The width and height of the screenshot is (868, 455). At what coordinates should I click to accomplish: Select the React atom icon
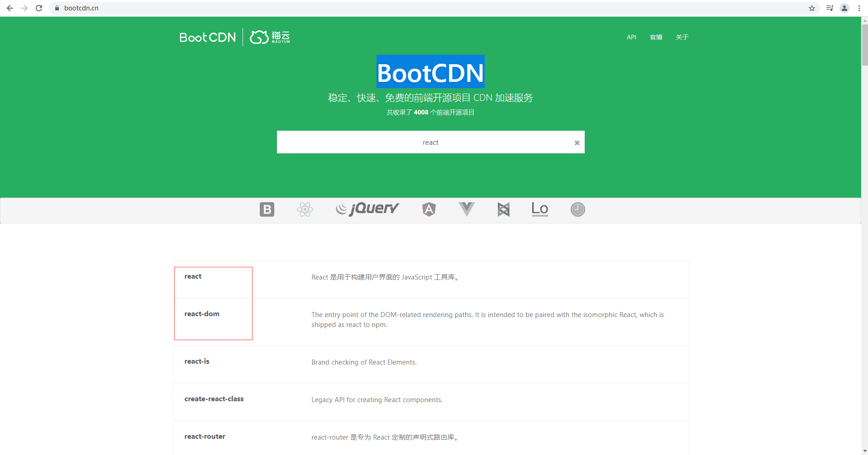[305, 209]
